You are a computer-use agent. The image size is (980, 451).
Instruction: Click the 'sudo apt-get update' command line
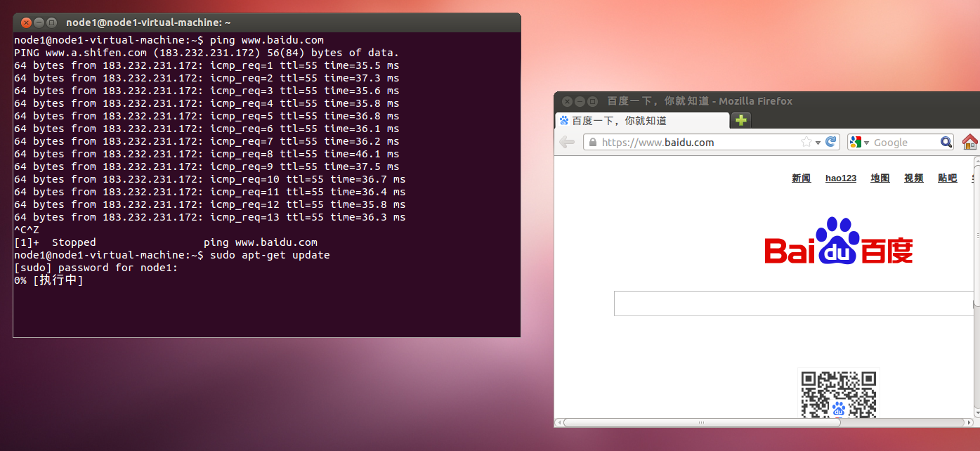point(172,255)
